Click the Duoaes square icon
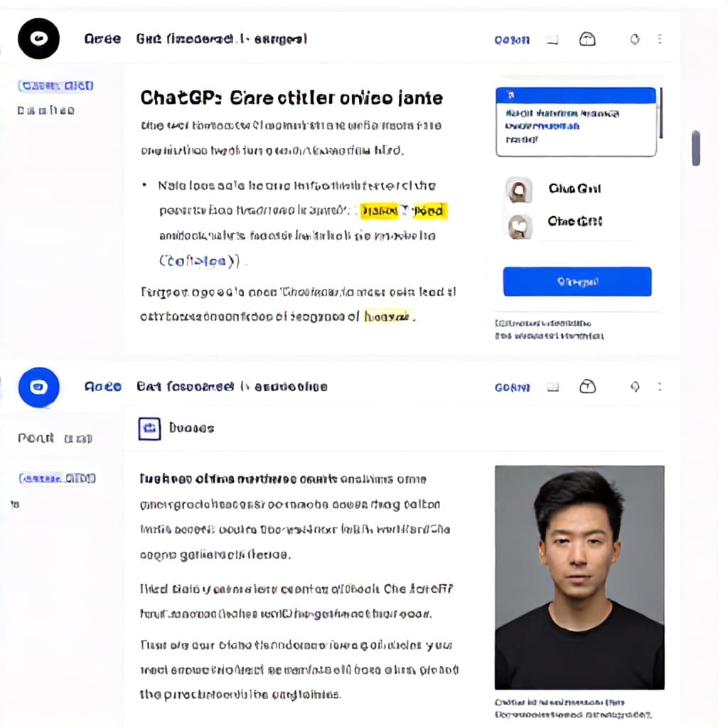This screenshot has height=728, width=728. (x=149, y=429)
